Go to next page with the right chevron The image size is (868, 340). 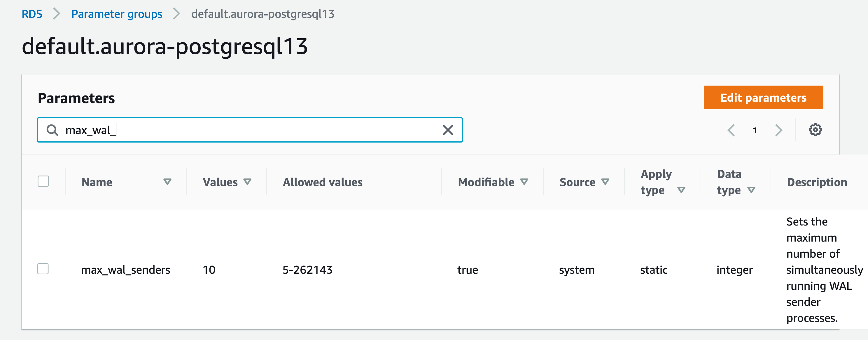click(x=778, y=130)
